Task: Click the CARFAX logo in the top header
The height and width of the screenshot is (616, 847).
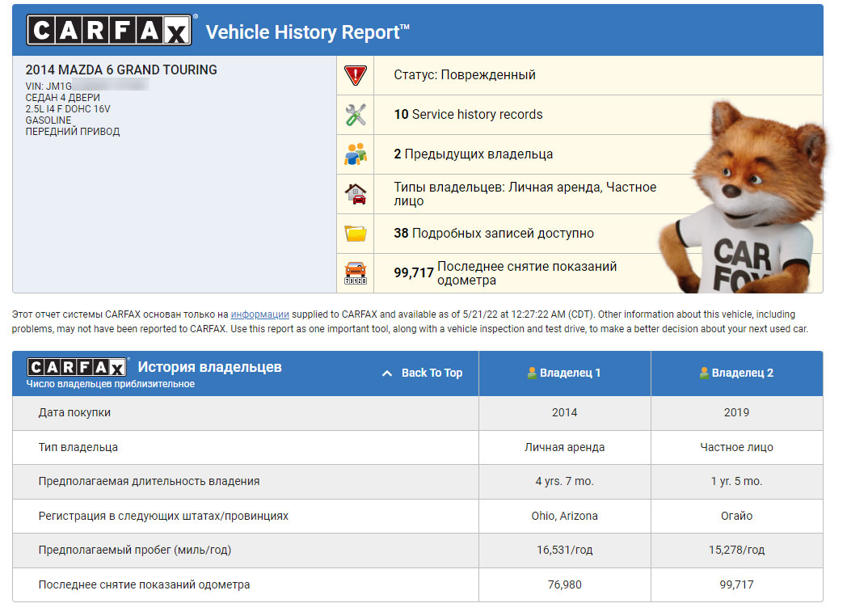Action: tap(110, 30)
